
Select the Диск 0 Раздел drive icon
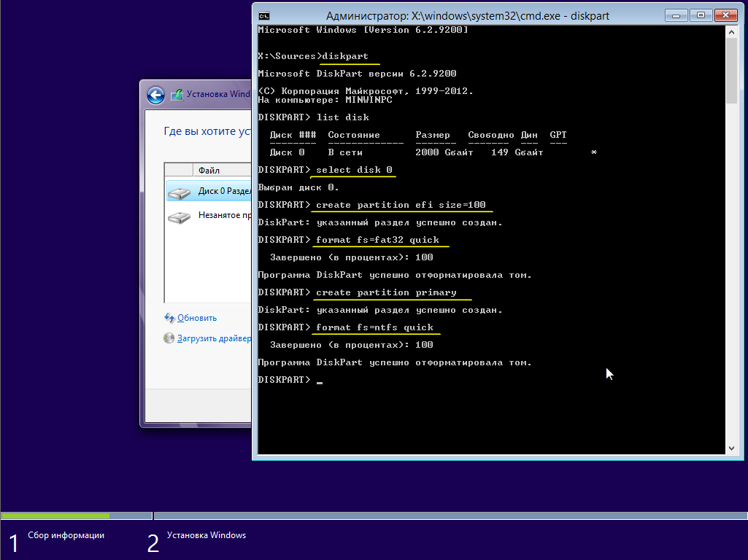click(x=180, y=192)
